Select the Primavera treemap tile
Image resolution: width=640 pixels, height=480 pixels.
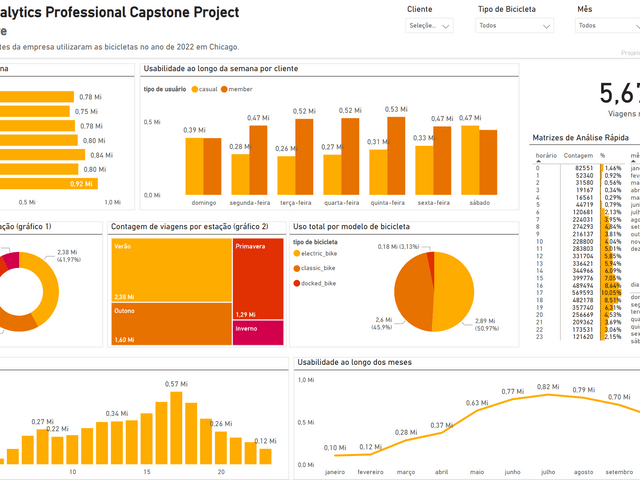pos(258,279)
